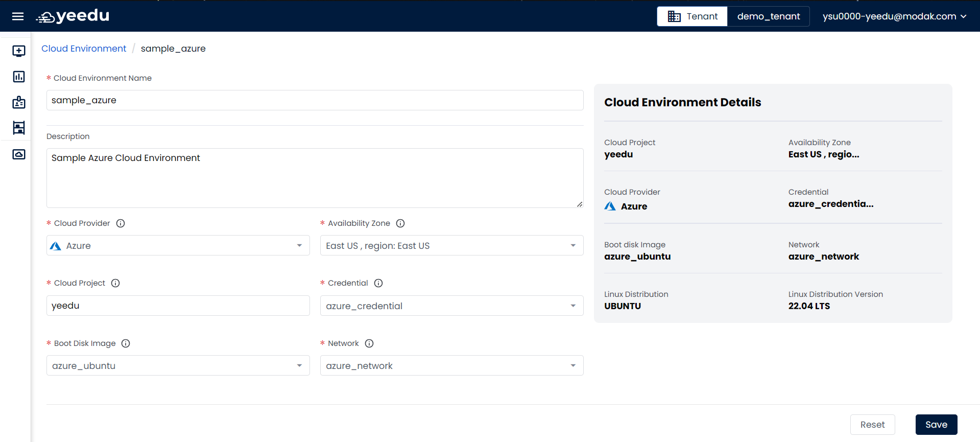Go to Cloud Environment breadcrumb link
This screenshot has width=980, height=442.
click(84, 49)
